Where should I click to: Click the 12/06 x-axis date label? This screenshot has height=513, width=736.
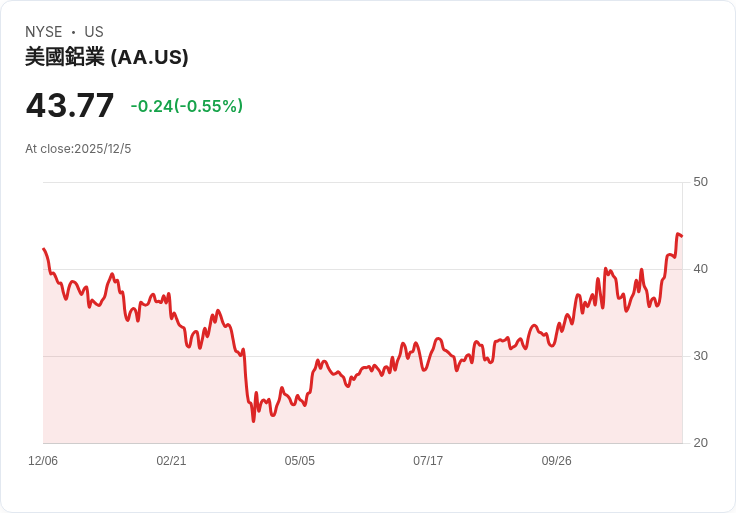43,461
